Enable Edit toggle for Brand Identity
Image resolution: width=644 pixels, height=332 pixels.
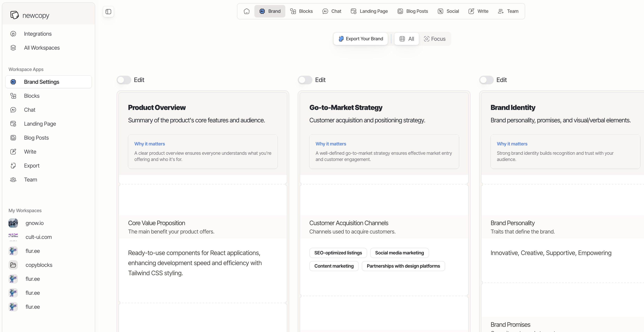(486, 80)
